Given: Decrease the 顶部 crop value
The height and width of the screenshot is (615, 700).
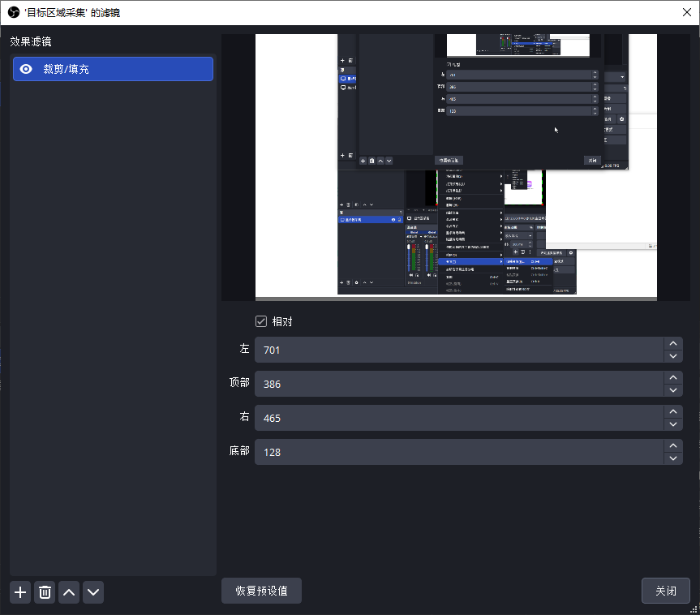Looking at the screenshot, I should 673,390.
